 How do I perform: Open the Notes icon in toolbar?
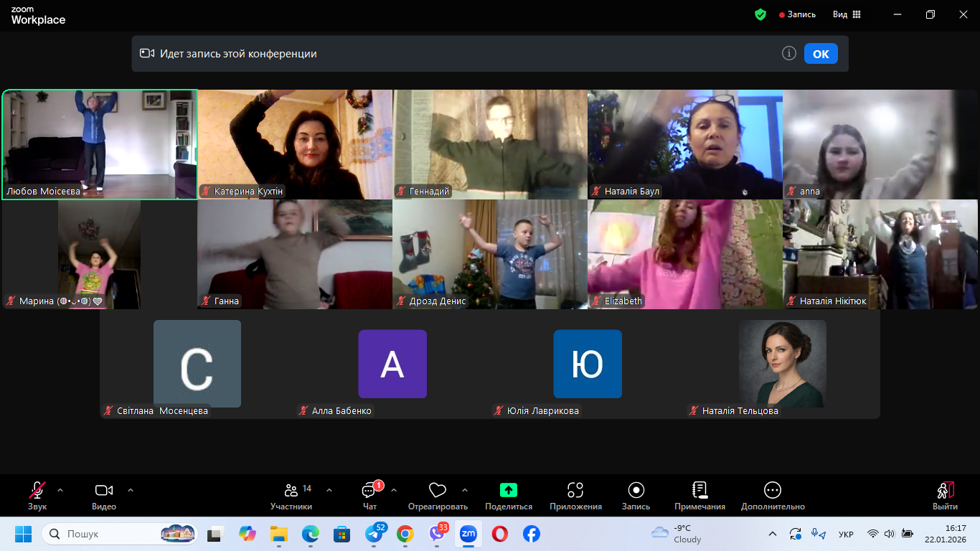699,491
